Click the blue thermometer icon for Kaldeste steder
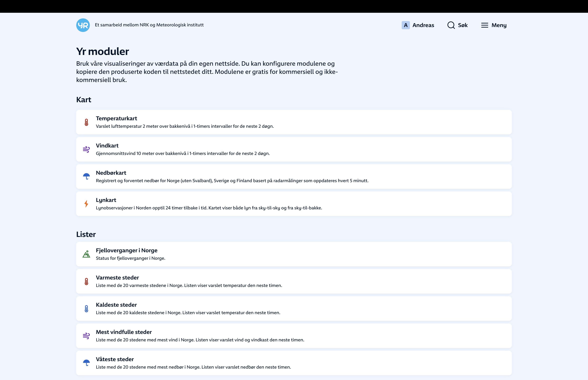This screenshot has width=588, height=380. (x=86, y=309)
